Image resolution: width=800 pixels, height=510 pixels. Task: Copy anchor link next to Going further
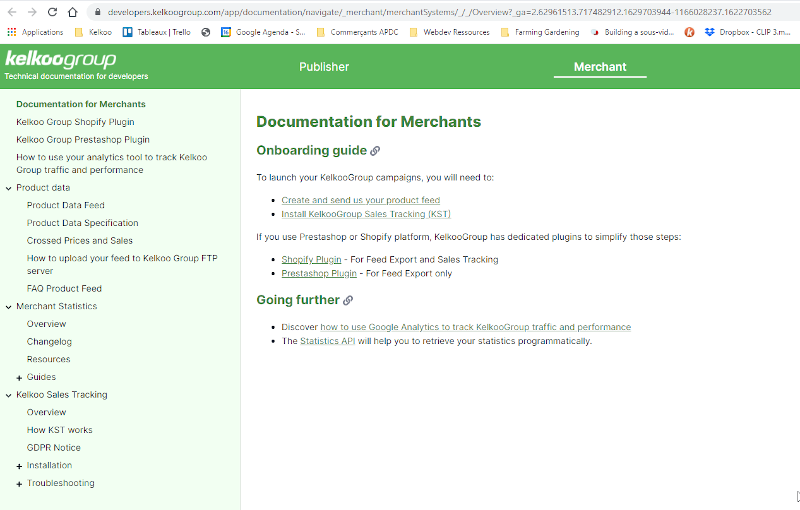348,300
